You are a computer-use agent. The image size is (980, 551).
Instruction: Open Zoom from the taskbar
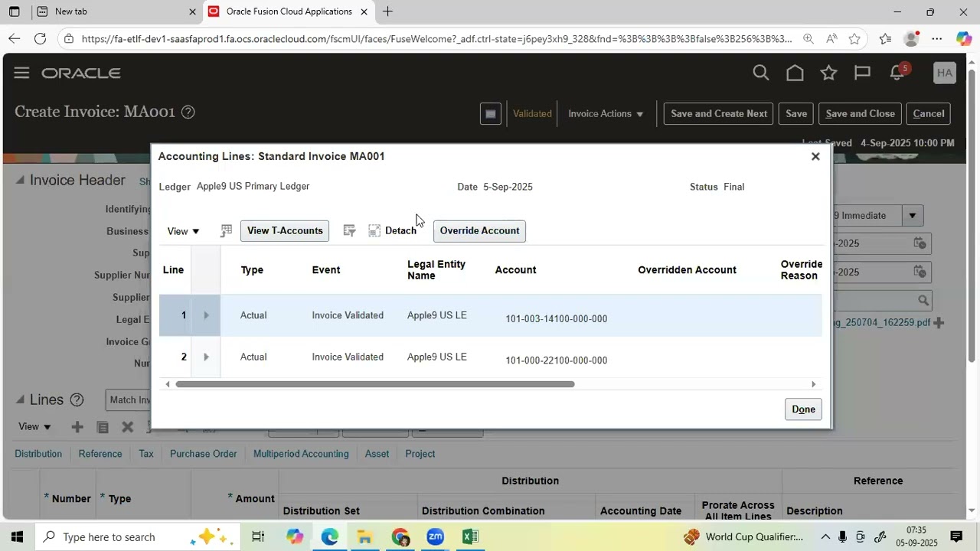coord(436,536)
